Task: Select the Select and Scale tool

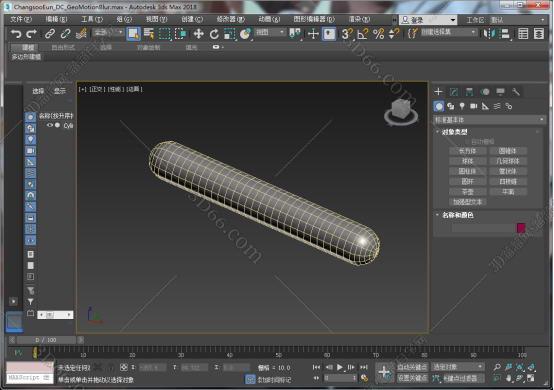Action: [x=230, y=34]
